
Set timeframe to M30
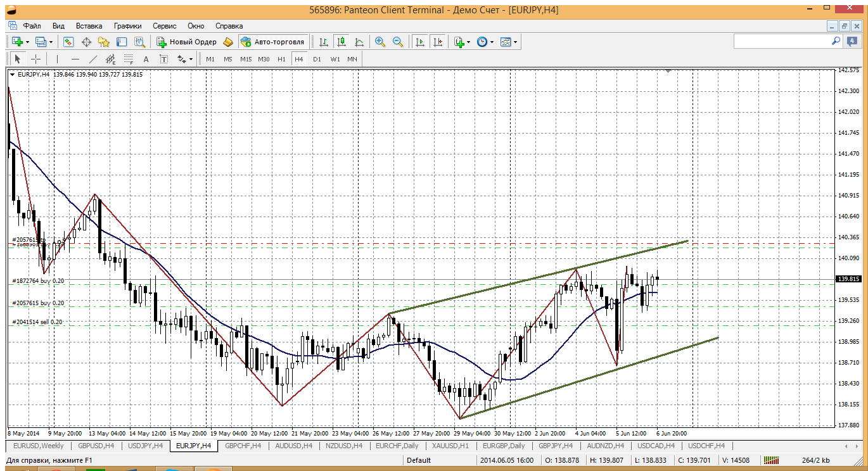click(x=264, y=59)
